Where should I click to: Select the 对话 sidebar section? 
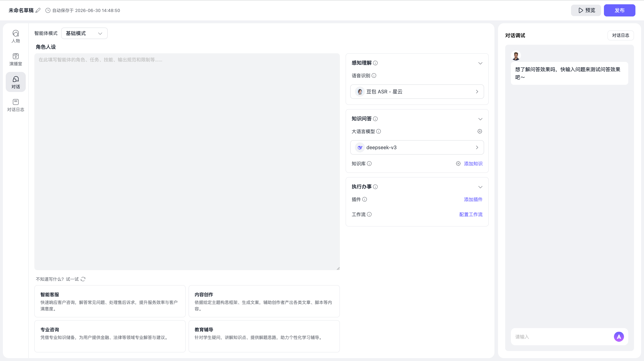coord(16,82)
